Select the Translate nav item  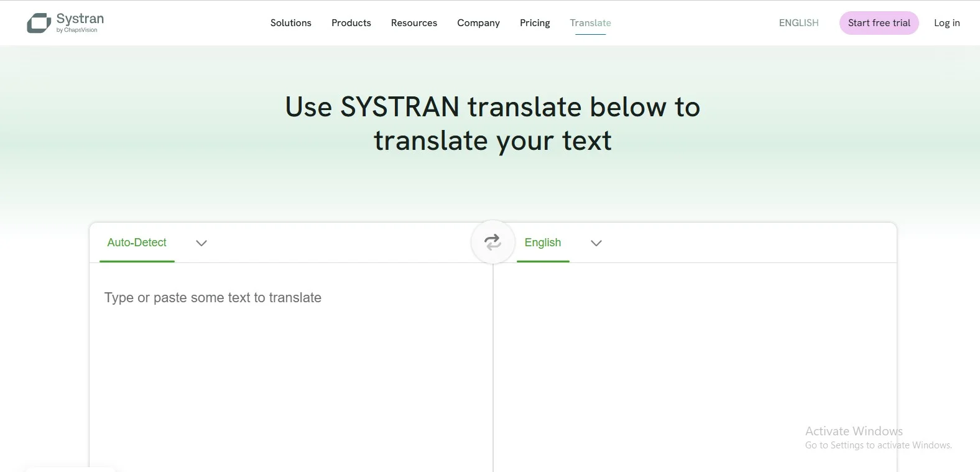coord(590,23)
